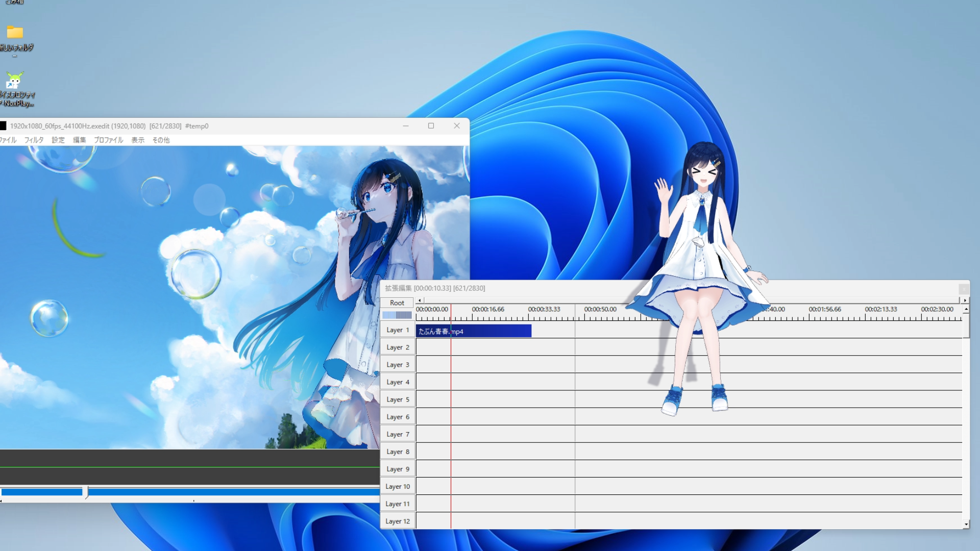
Task: Click the timeline zoom gauge under Root
Action: point(397,315)
